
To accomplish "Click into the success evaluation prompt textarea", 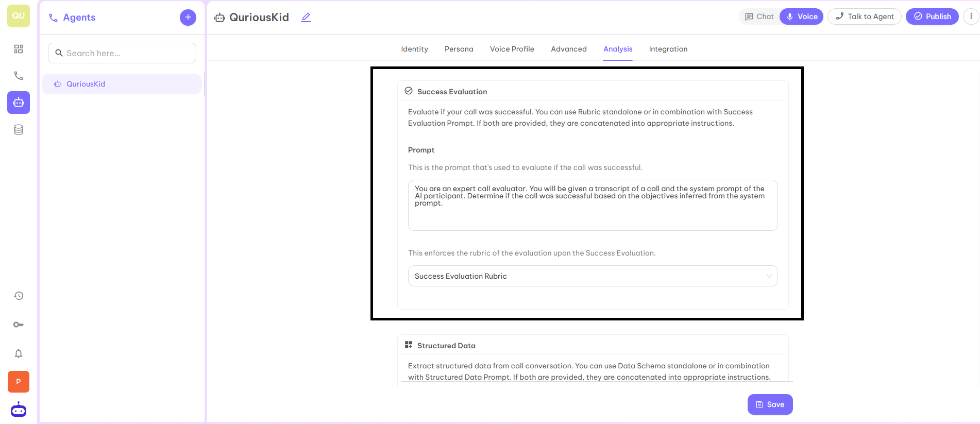I will click(593, 205).
